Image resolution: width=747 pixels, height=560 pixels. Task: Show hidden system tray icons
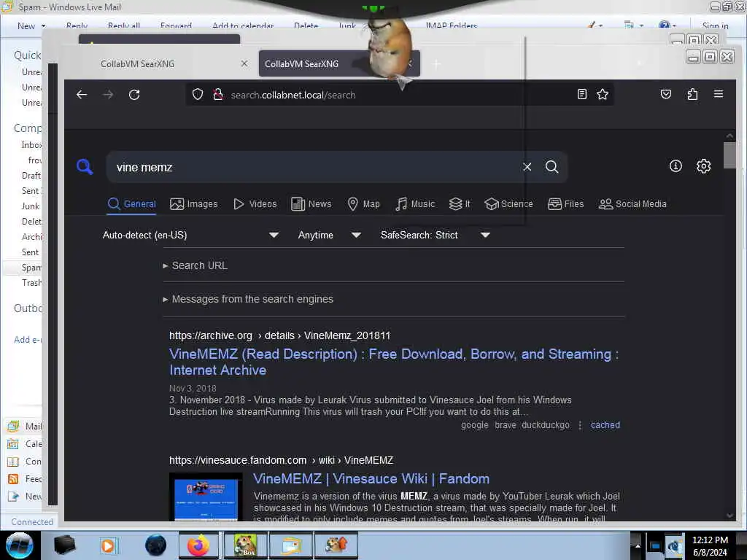[638, 545]
